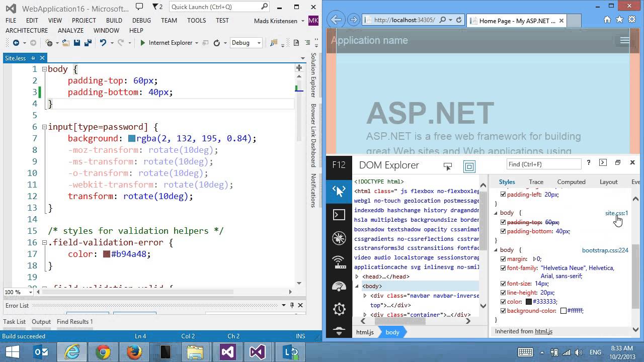This screenshot has width=644, height=362.
Task: Click the #333333 color swatch in Styles
Action: [529, 302]
